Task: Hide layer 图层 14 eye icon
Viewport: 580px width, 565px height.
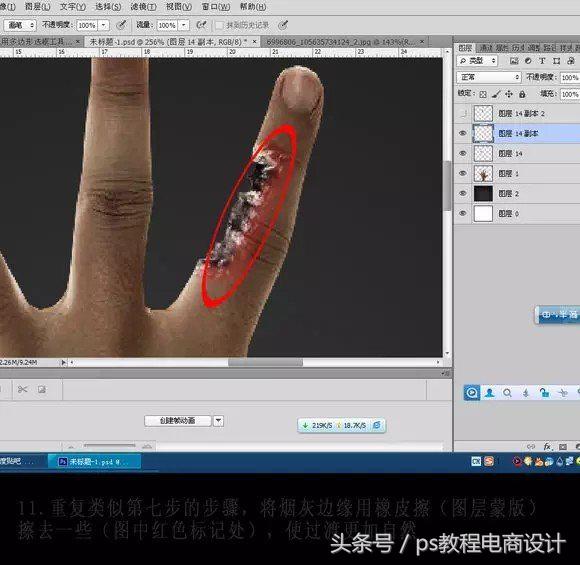Action: (463, 153)
